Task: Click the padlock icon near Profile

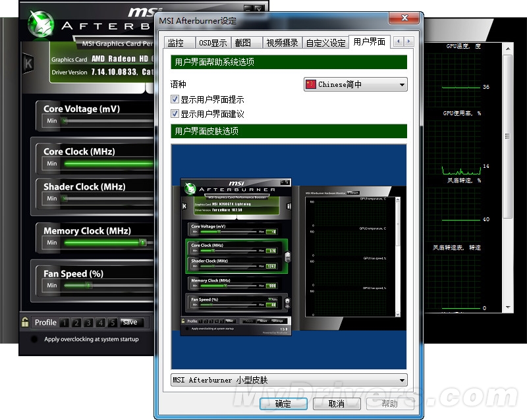Action: point(24,322)
